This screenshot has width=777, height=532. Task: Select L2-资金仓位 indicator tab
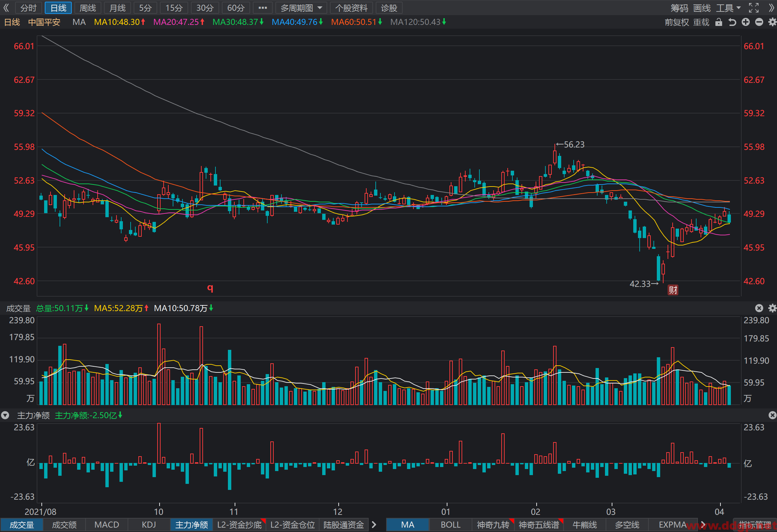point(293,525)
